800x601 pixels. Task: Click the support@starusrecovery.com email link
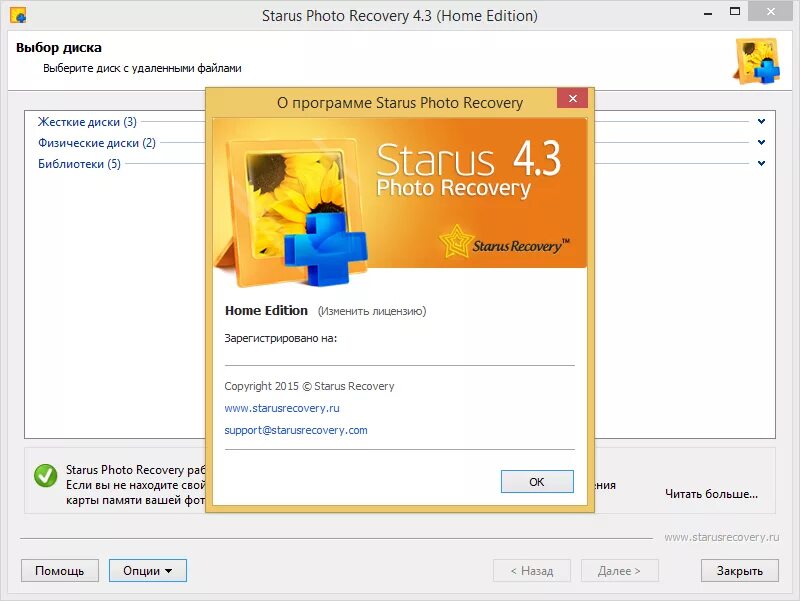click(296, 430)
